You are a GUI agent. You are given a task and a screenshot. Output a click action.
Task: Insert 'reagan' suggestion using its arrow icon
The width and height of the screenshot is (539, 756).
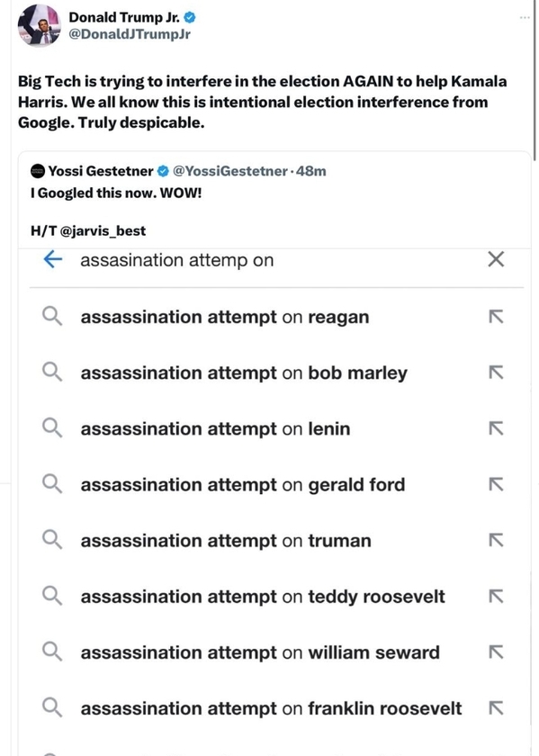pos(496,317)
